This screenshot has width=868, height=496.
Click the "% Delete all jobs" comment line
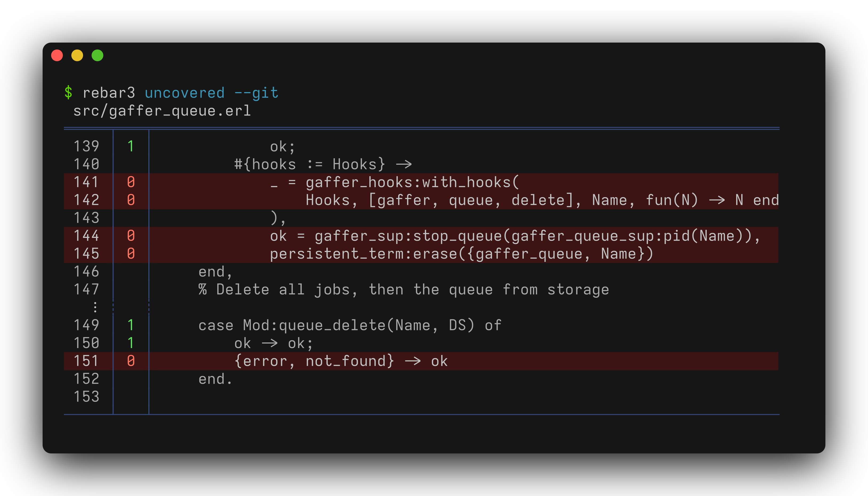pyautogui.click(x=403, y=290)
